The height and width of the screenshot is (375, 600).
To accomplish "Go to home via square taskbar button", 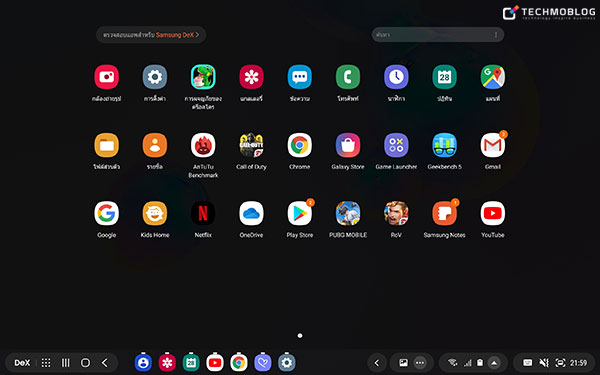I will [x=85, y=363].
